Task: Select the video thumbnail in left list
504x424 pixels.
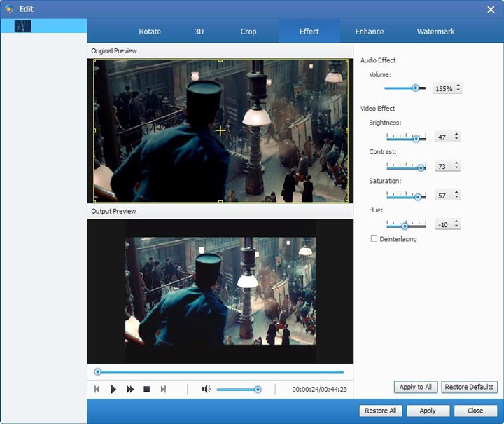Action: (23, 26)
